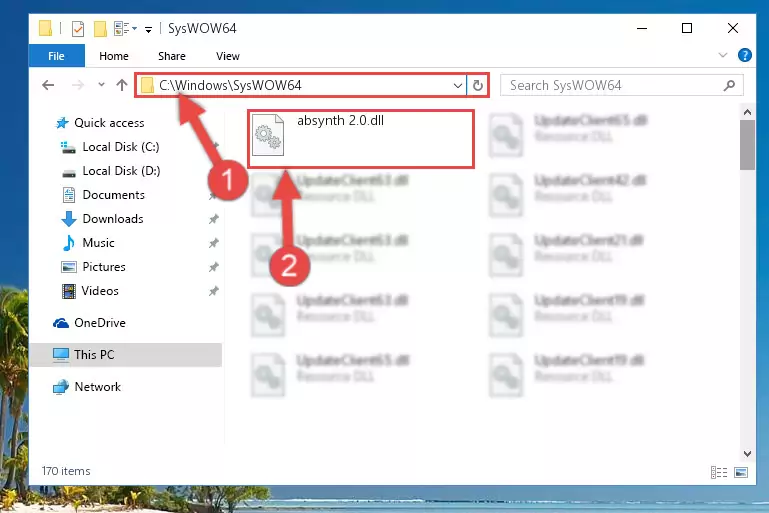Click the pin icon beside Pictures
The height and width of the screenshot is (513, 769).
click(213, 267)
